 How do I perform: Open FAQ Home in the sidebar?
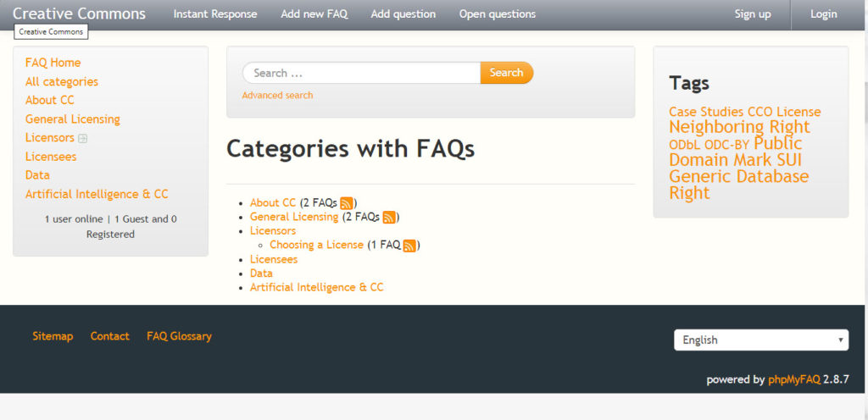(x=53, y=63)
